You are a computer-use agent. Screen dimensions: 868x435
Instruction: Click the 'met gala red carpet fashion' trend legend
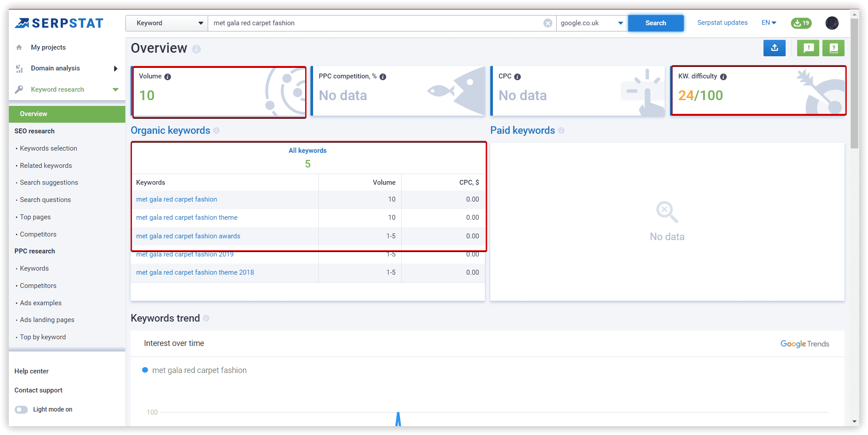click(x=194, y=370)
